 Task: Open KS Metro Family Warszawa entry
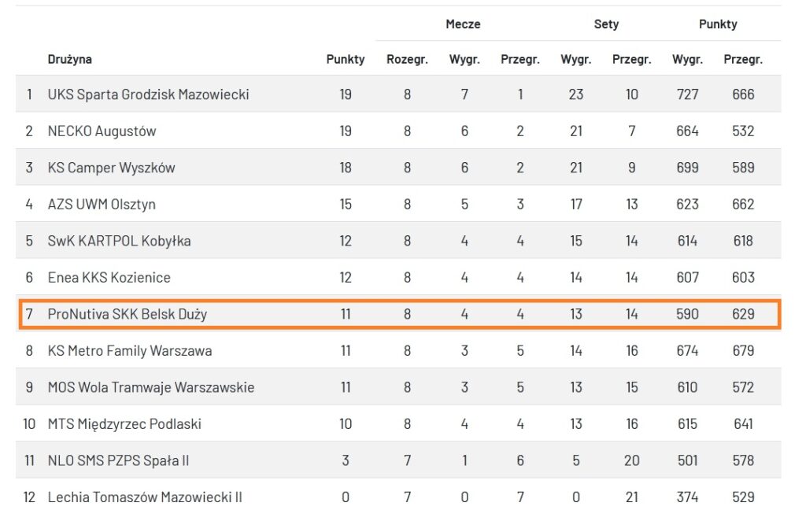[129, 351]
